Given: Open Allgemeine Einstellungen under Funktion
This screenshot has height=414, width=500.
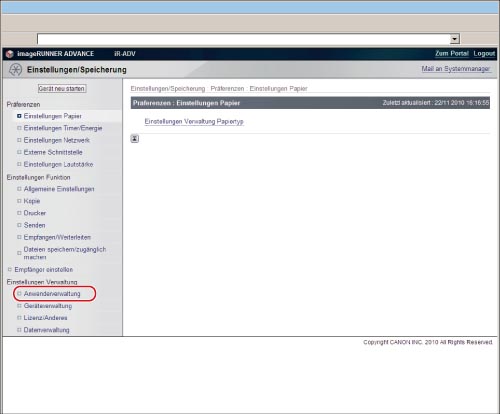Looking at the screenshot, I should pos(59,189).
